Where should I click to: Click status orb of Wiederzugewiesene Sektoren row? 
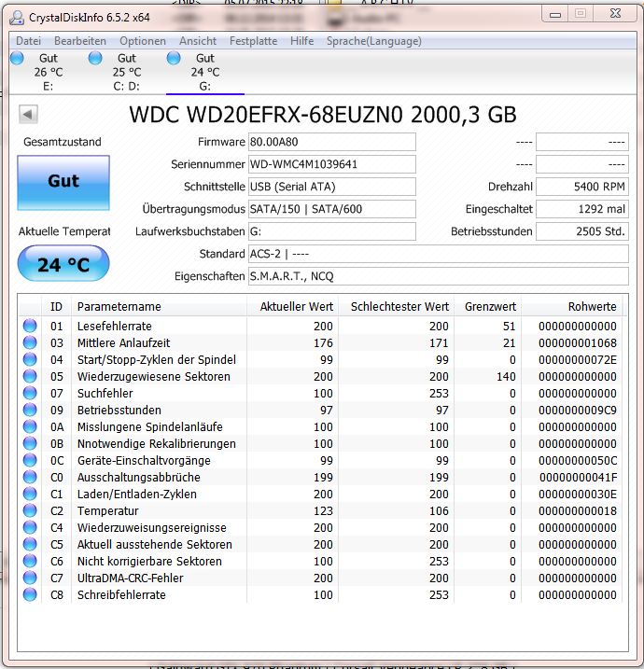tap(30, 376)
